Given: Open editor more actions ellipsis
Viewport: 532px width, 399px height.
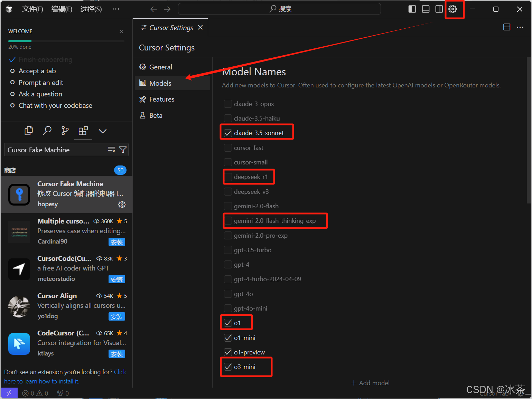Looking at the screenshot, I should click(x=520, y=27).
